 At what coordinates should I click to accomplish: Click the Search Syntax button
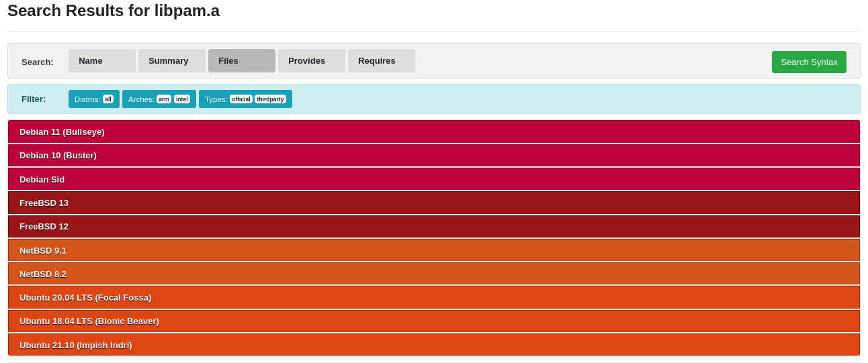pyautogui.click(x=809, y=62)
